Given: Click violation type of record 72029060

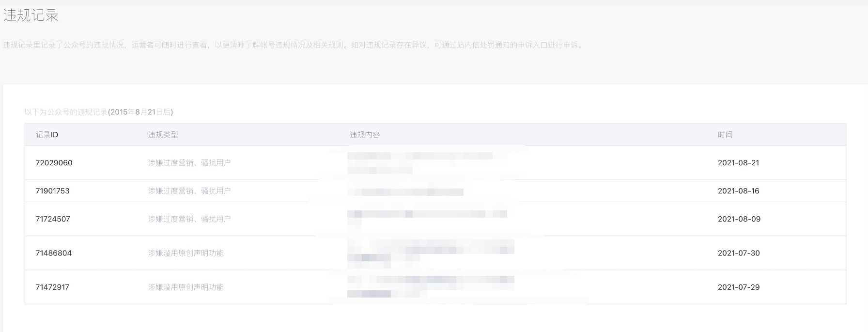Looking at the screenshot, I should coord(189,163).
